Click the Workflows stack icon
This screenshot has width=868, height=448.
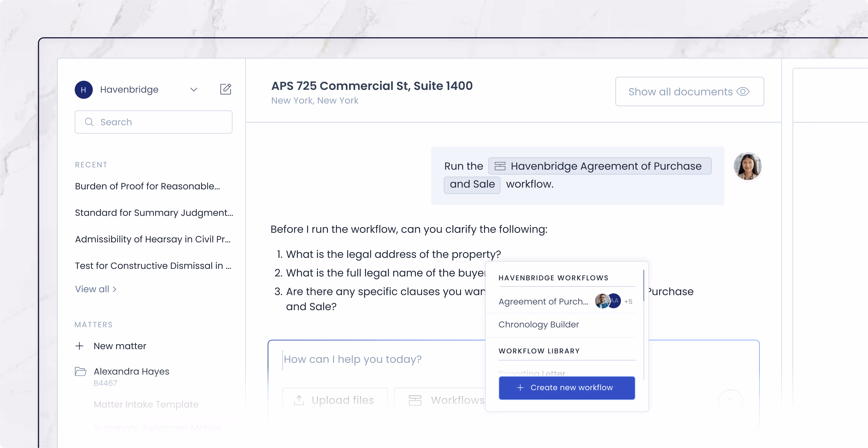pos(415,400)
